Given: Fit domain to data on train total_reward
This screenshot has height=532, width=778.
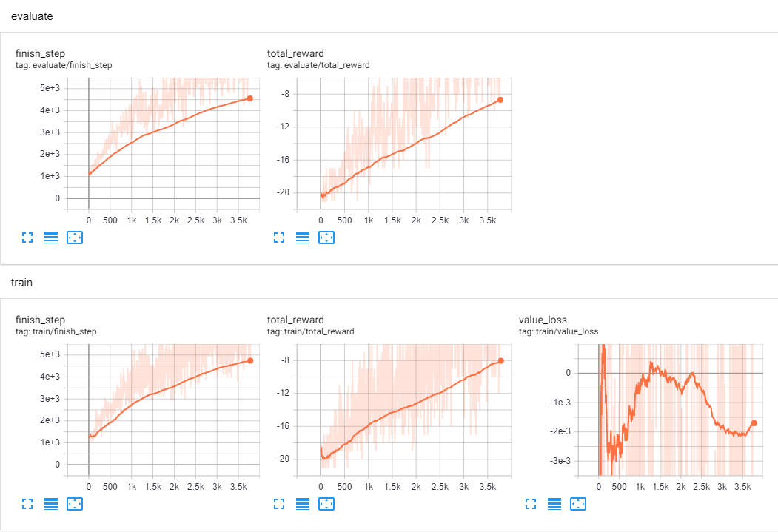Looking at the screenshot, I should coord(326,504).
